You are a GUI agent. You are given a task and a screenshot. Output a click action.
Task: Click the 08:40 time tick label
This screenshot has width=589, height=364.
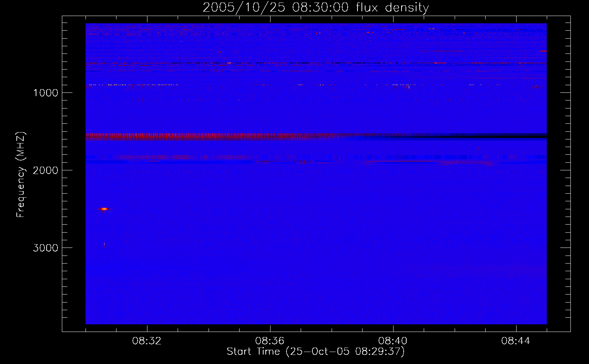(x=393, y=341)
